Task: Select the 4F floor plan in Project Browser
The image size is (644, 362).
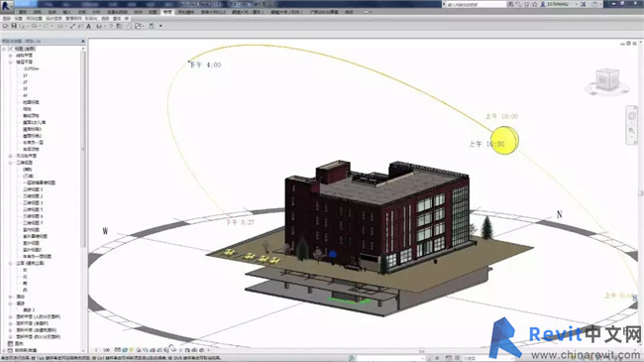Action: tap(25, 95)
